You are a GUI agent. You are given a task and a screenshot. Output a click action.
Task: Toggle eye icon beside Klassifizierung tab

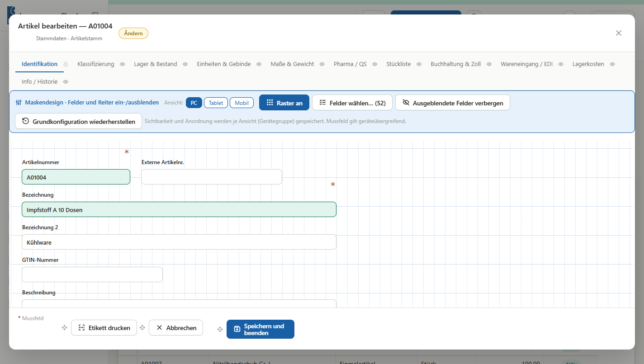pyautogui.click(x=122, y=64)
